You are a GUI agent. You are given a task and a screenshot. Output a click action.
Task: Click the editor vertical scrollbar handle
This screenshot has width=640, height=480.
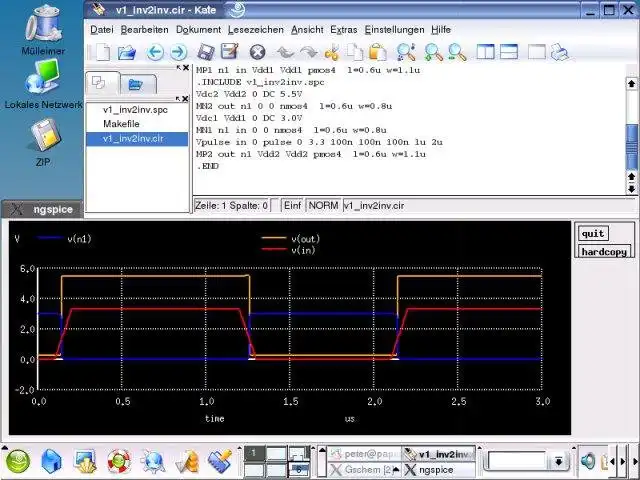pos(632,146)
